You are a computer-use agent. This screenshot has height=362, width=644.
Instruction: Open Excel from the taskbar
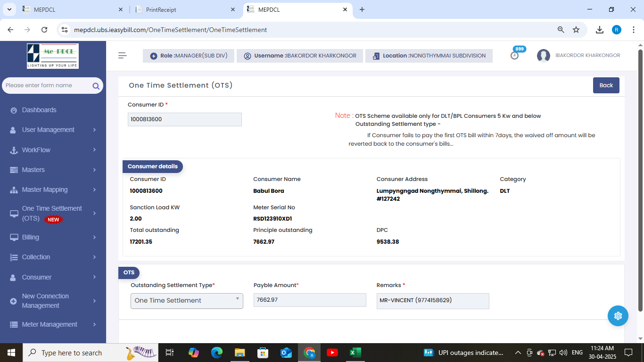pos(355,353)
